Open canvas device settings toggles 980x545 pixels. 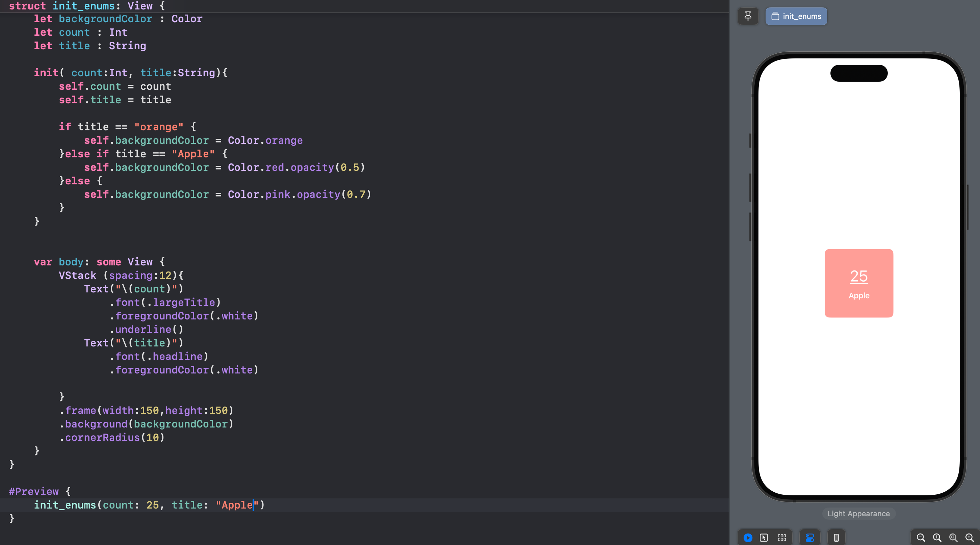click(x=810, y=537)
